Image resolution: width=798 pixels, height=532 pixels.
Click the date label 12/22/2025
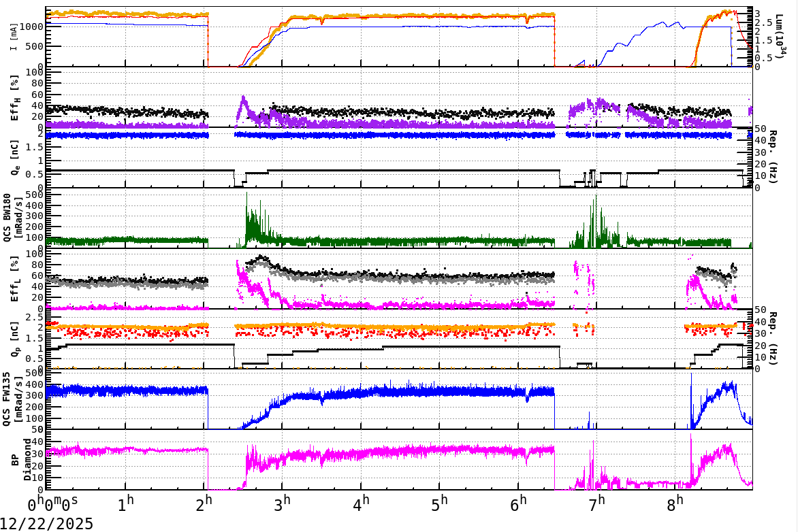point(46,522)
